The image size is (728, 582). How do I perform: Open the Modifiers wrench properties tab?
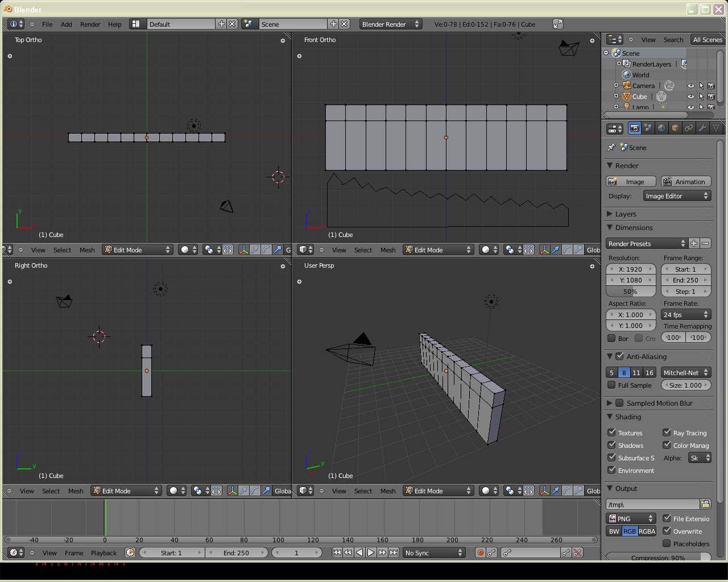click(x=702, y=128)
